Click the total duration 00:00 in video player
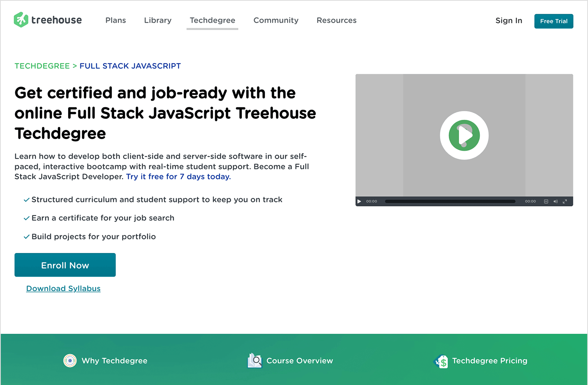 tap(530, 201)
